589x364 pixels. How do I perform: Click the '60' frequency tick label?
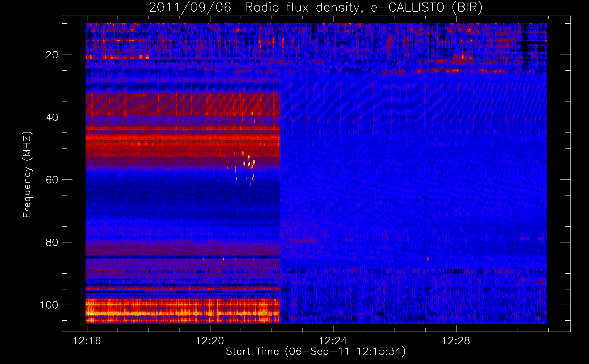(52, 180)
